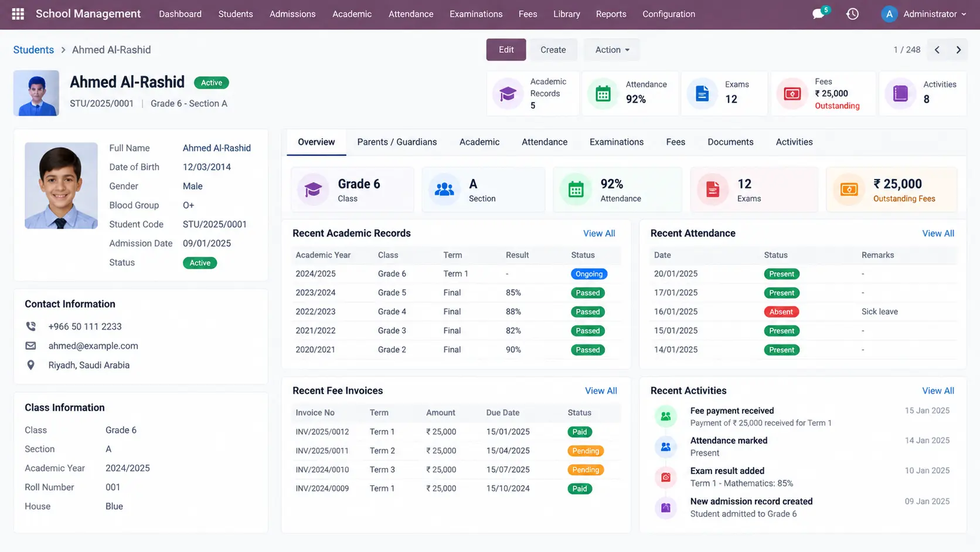Click the Activities book icon in header stats
The width and height of the screenshot is (980, 552).
click(900, 93)
